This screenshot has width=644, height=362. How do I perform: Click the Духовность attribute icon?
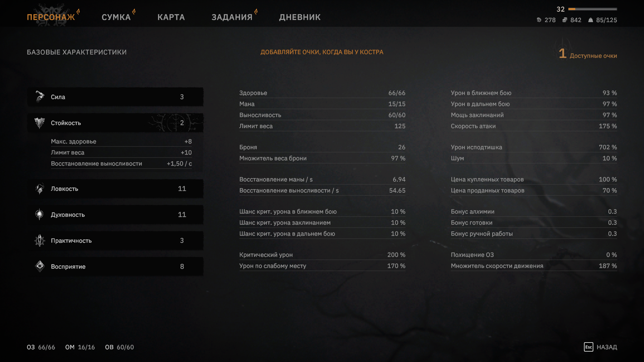click(x=40, y=215)
